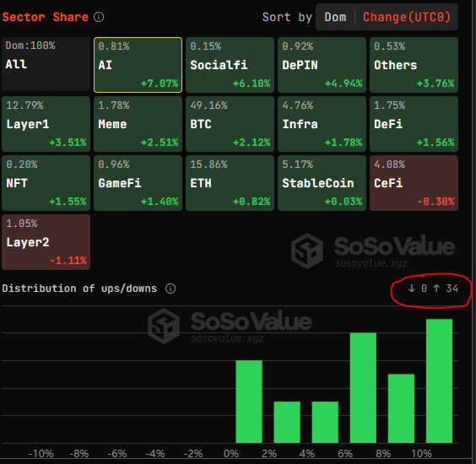The height and width of the screenshot is (464, 476).
Task: Click the Distribution of ups/downs label
Action: coord(79,289)
